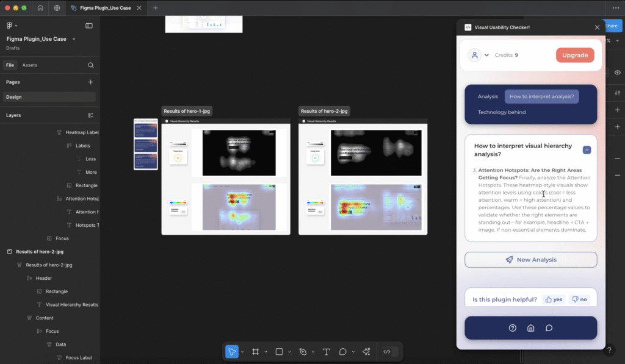Select the Rectangle shape tool
Image resolution: width=625 pixels, height=364 pixels.
(x=279, y=352)
